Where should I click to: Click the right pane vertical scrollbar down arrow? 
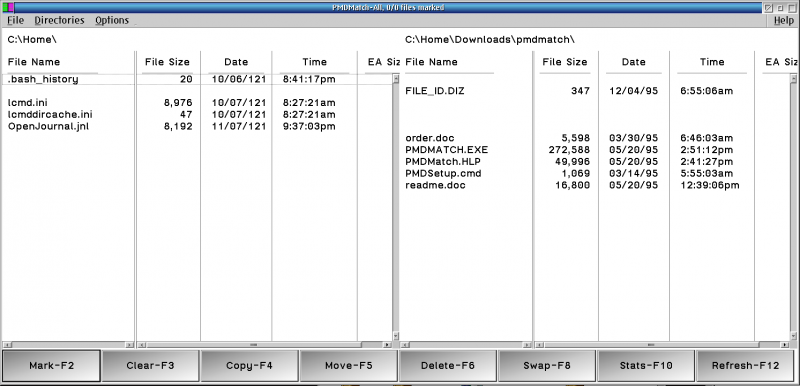(793, 337)
